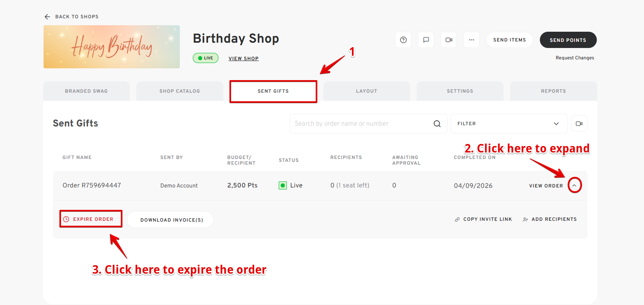
Task: Click the chat message icon
Action: coord(426,40)
